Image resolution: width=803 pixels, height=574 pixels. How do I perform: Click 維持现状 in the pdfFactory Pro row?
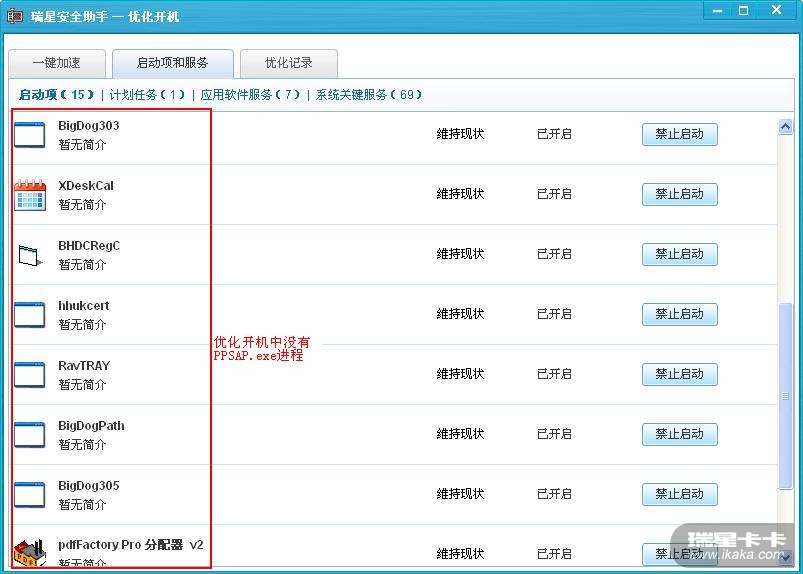click(460, 554)
